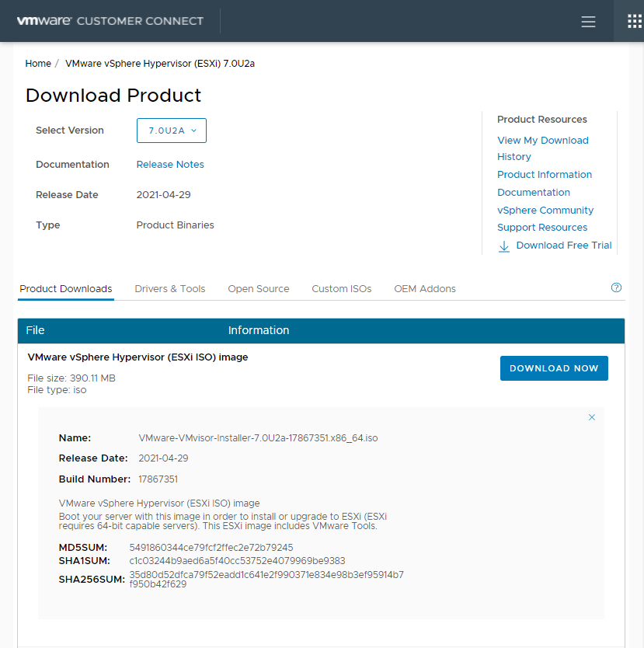Viewport: 644px width, 648px height.
Task: Click the File column header
Action: click(35, 330)
